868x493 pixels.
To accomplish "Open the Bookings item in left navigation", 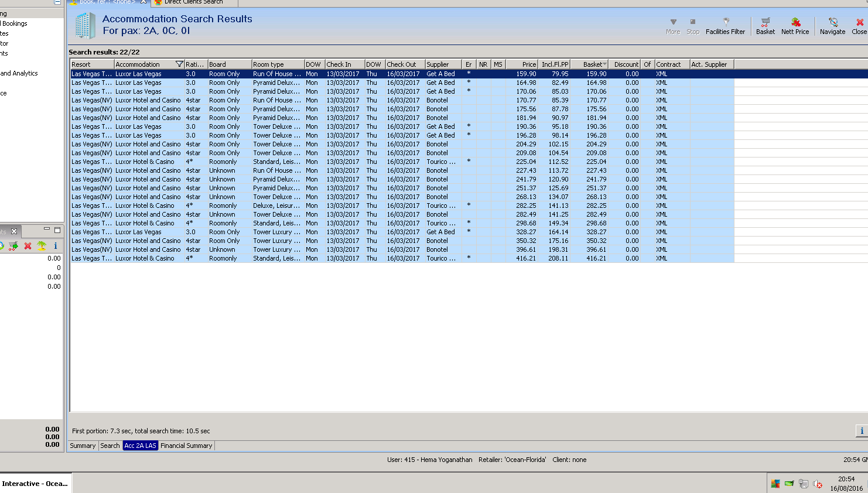I will point(14,23).
